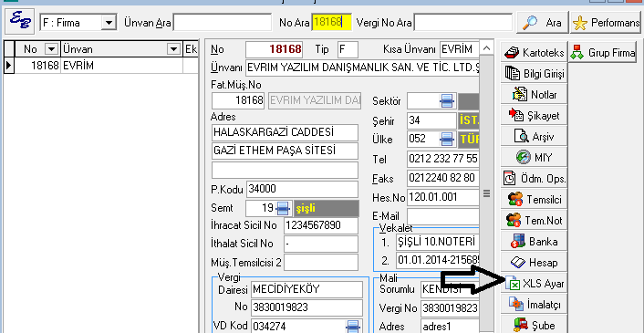This screenshot has width=644, height=333.
Task: Open Bilgi Girişi
Action: pos(534,74)
